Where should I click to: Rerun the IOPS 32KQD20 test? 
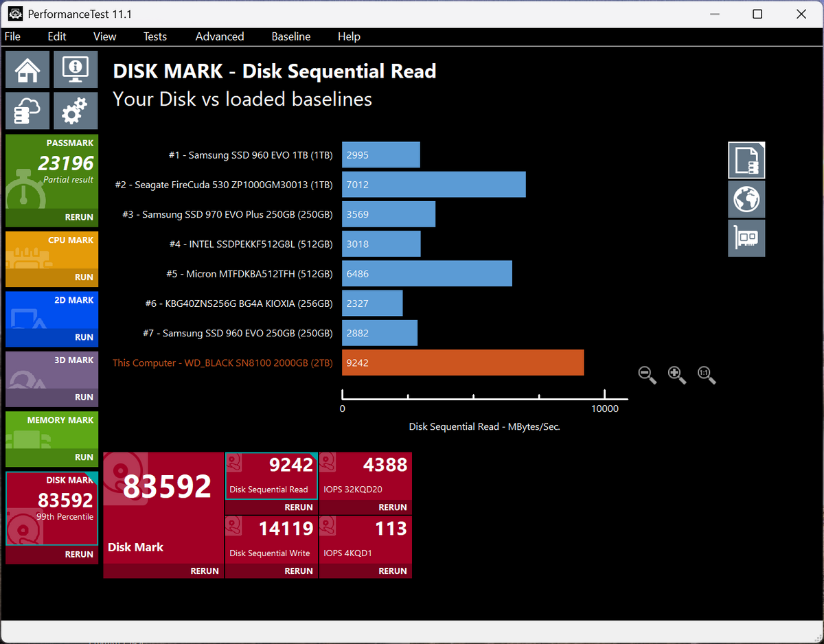[x=393, y=507]
